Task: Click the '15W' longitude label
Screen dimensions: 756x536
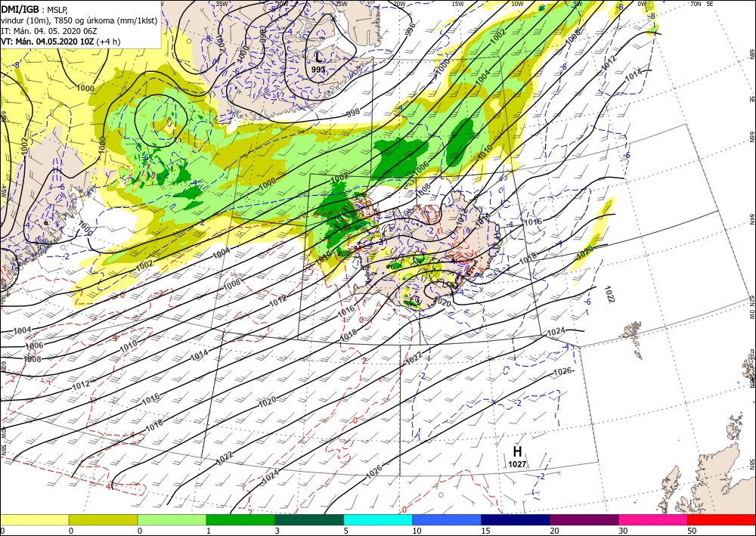Action: 457,4
